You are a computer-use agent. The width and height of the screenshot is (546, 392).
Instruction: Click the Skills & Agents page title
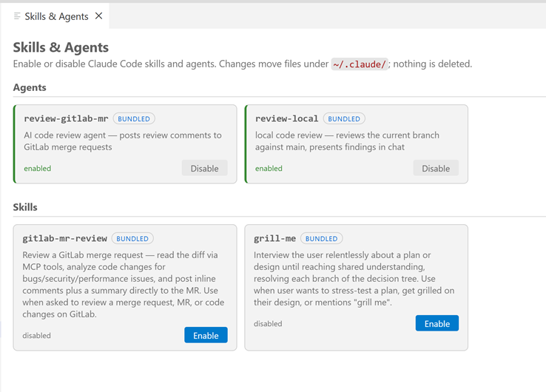(61, 47)
